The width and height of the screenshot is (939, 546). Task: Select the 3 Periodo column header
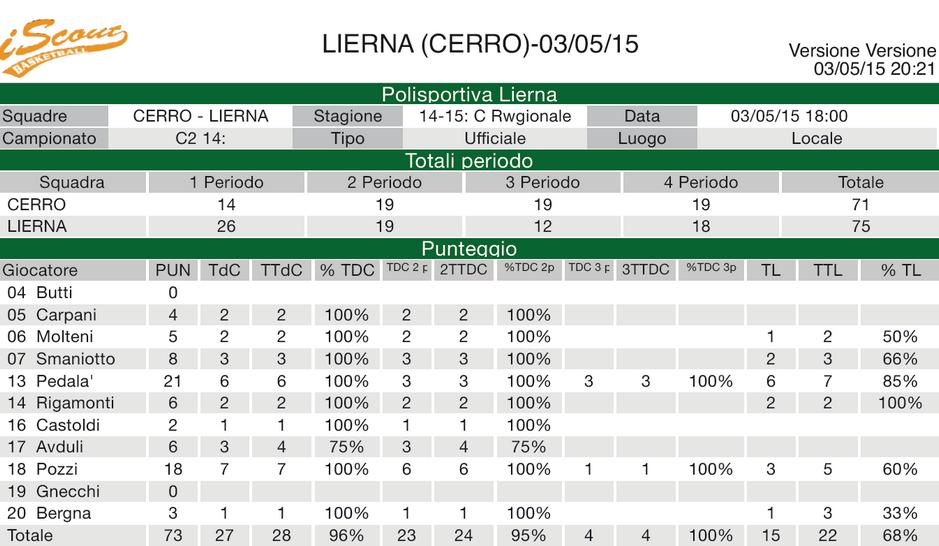542,182
